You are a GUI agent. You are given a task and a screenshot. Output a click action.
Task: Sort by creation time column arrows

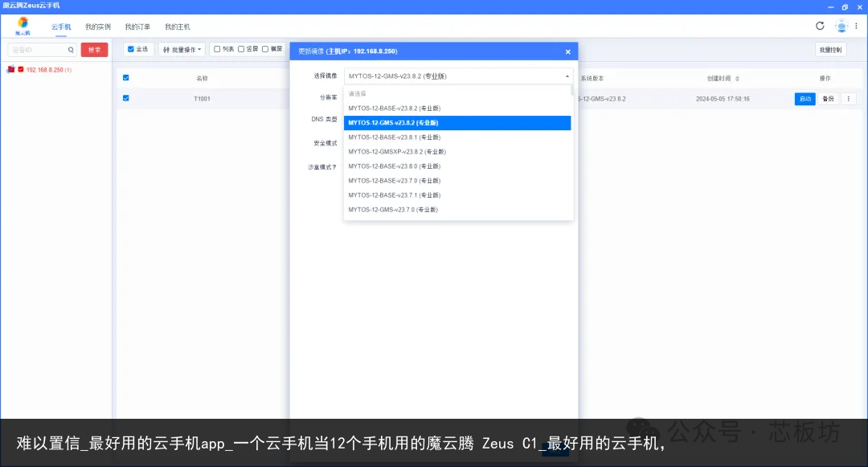737,79
